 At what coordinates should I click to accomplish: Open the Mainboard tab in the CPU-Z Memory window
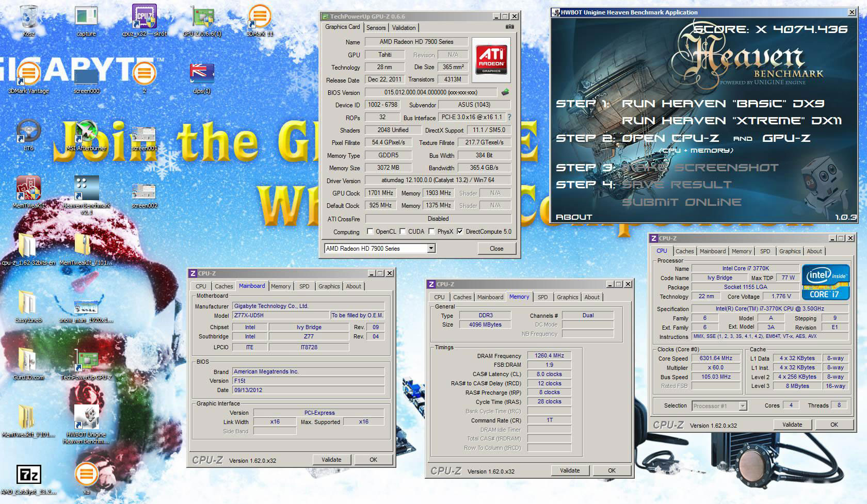490,297
